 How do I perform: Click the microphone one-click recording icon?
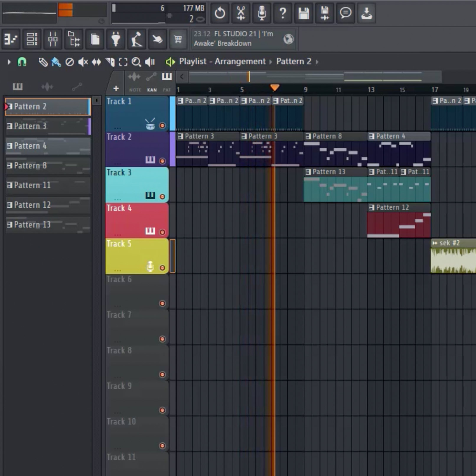pyautogui.click(x=262, y=13)
